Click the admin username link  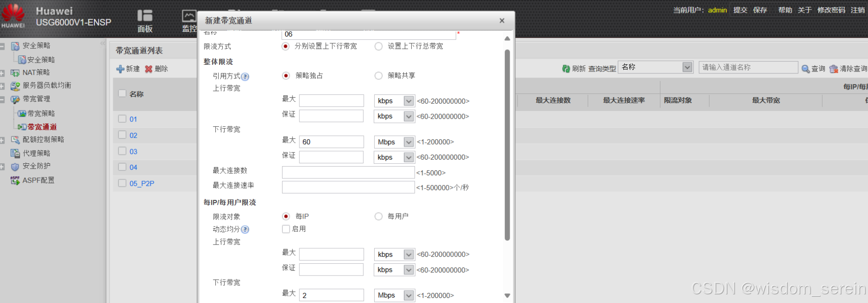click(717, 10)
